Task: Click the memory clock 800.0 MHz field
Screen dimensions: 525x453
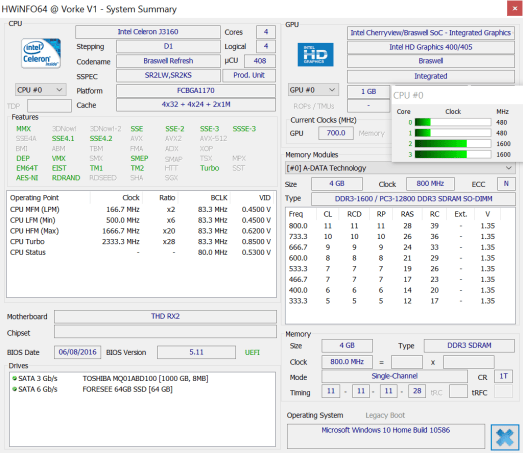Action: tap(347, 362)
